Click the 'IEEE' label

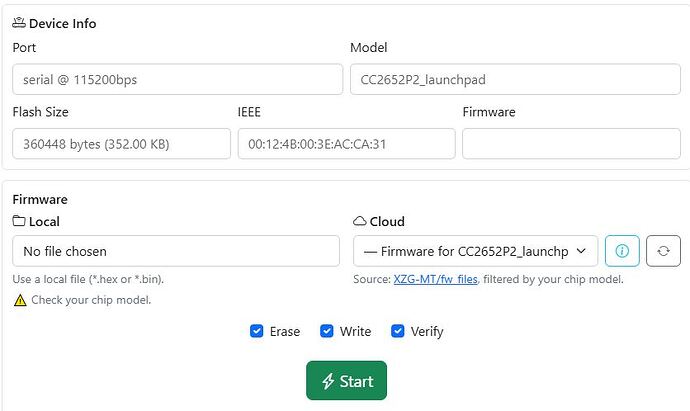click(x=249, y=112)
